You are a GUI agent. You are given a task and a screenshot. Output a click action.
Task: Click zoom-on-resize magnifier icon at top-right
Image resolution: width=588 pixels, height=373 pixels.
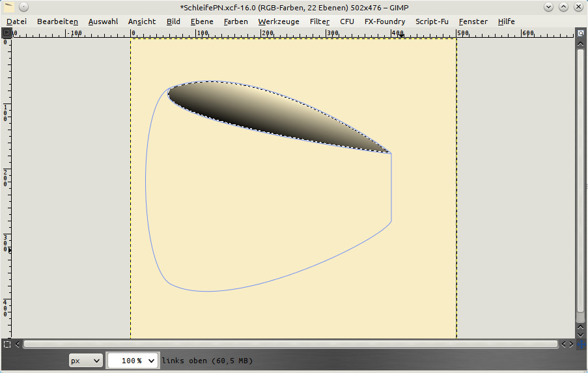(x=580, y=33)
